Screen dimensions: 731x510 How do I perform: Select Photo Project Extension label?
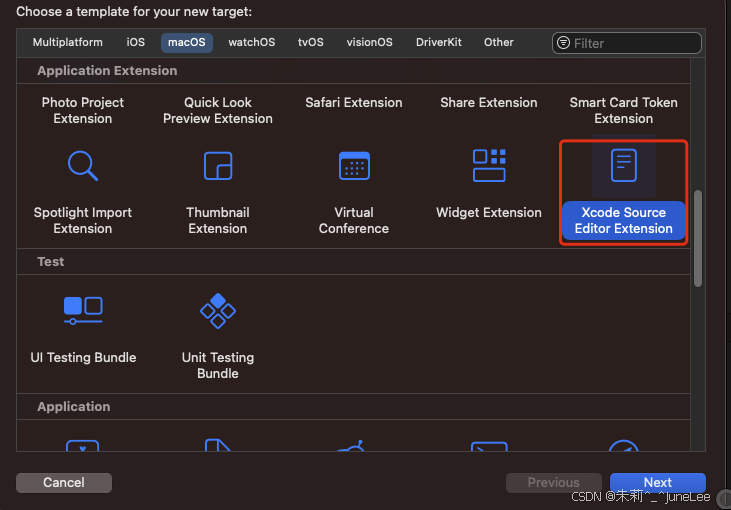coord(83,110)
